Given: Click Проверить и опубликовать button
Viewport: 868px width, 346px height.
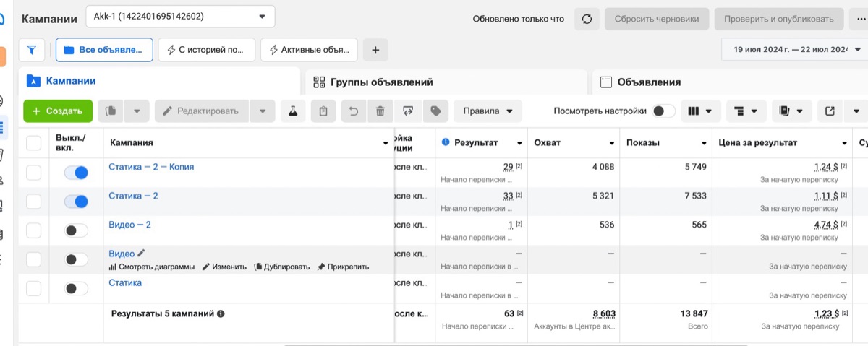Looking at the screenshot, I should coord(779,19).
